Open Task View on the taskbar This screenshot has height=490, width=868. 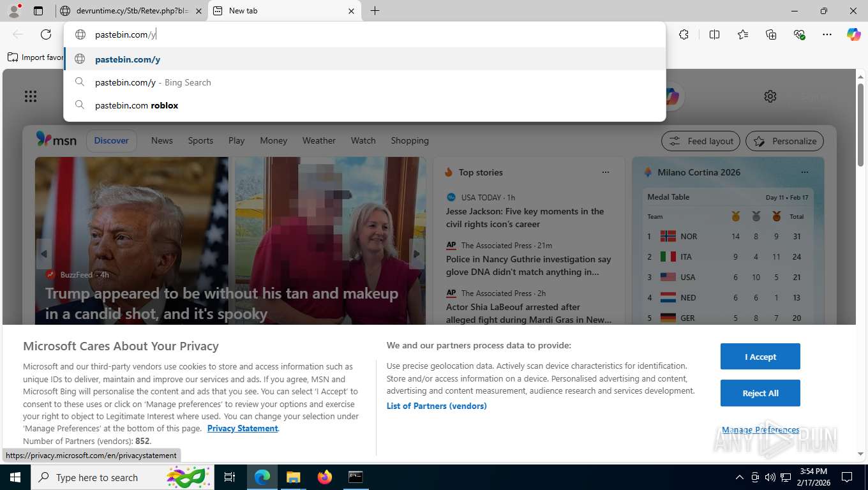(x=230, y=477)
